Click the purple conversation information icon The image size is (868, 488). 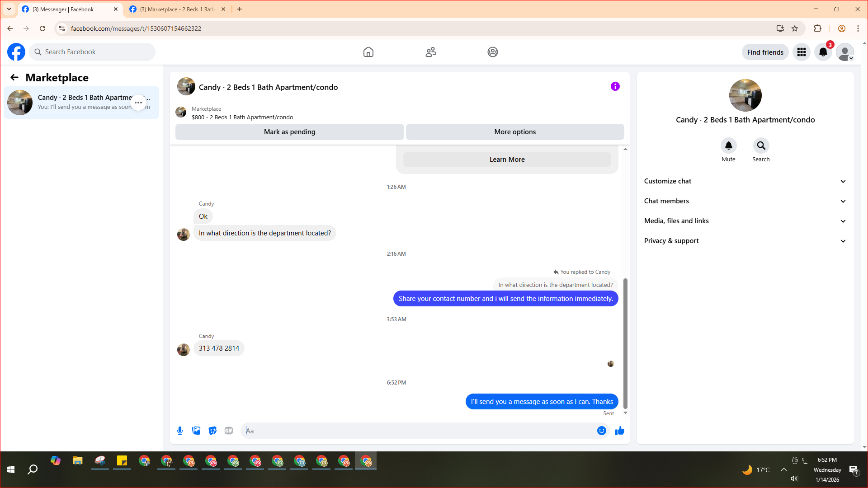pyautogui.click(x=615, y=86)
